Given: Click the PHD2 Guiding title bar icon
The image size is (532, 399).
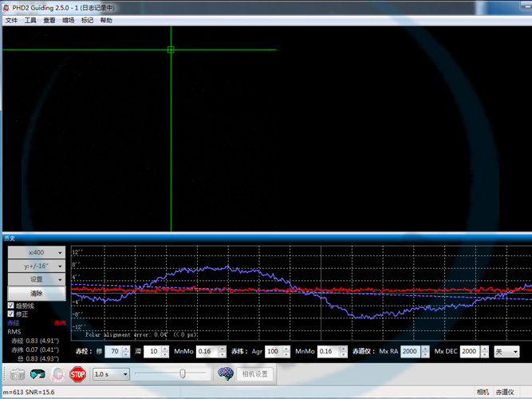Looking at the screenshot, I should (7, 6).
